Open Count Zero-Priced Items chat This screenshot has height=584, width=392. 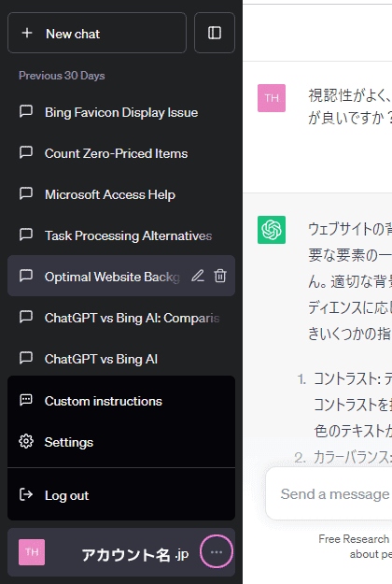click(x=121, y=153)
